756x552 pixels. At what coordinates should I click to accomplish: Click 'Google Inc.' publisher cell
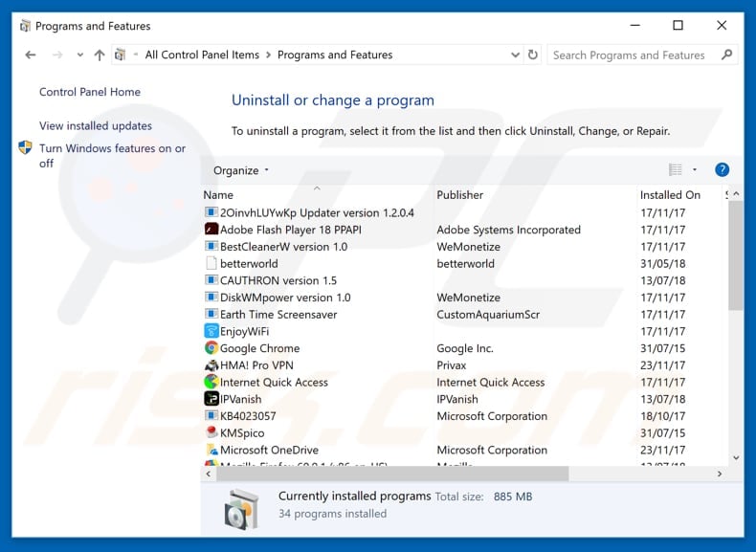point(465,348)
